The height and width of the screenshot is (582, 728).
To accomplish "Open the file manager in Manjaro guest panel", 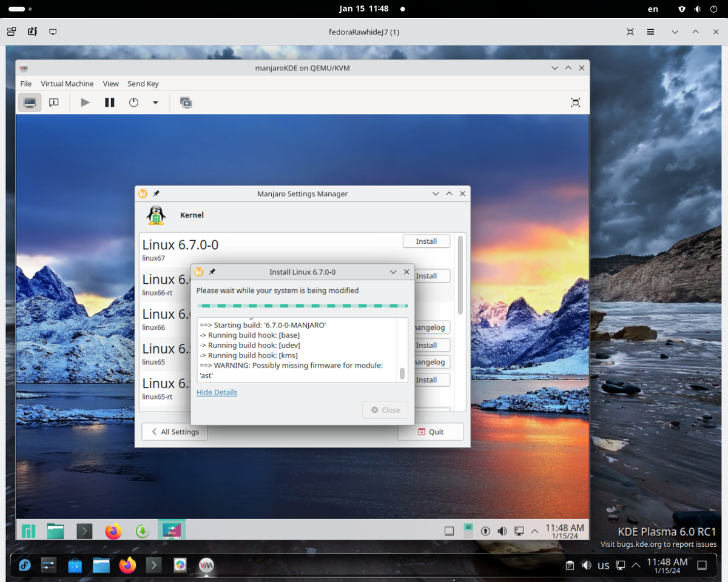I will [55, 531].
